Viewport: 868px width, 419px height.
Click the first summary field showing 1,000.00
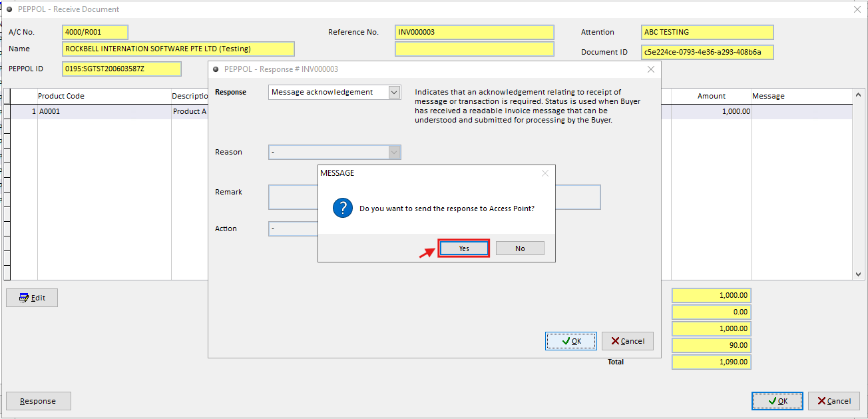(712, 295)
